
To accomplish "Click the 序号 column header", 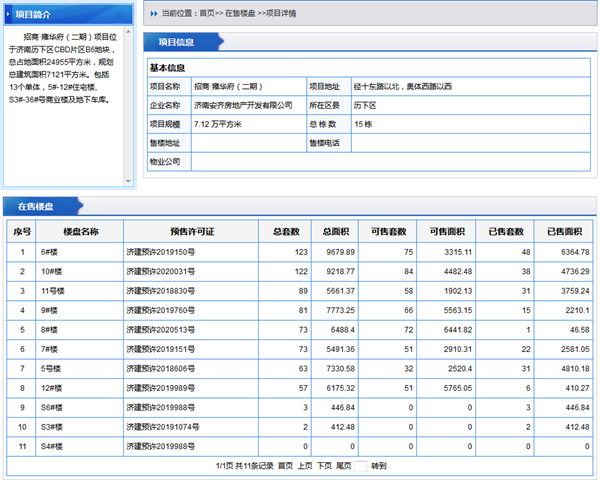I will (22, 231).
